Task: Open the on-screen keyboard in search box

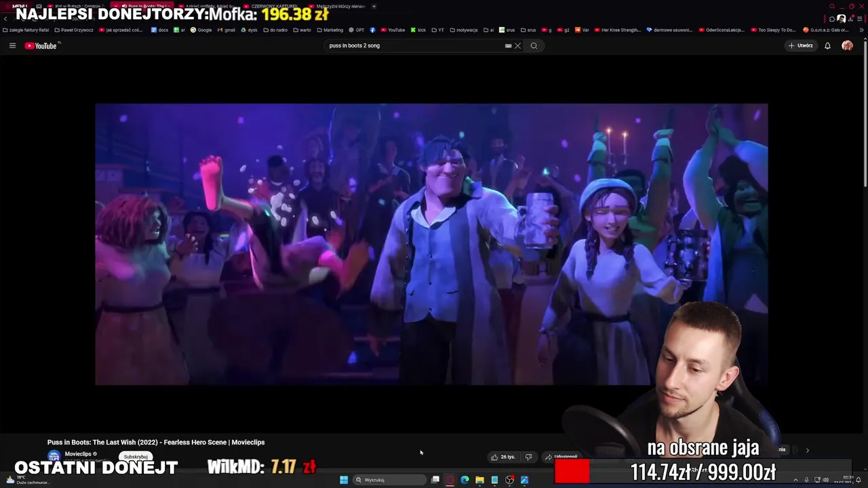Action: (x=509, y=45)
